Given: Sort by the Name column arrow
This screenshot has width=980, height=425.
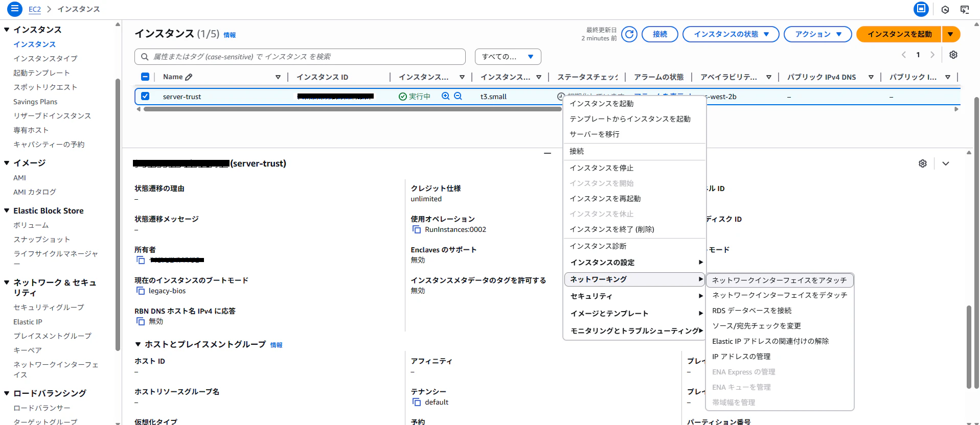Looking at the screenshot, I should coord(278,77).
